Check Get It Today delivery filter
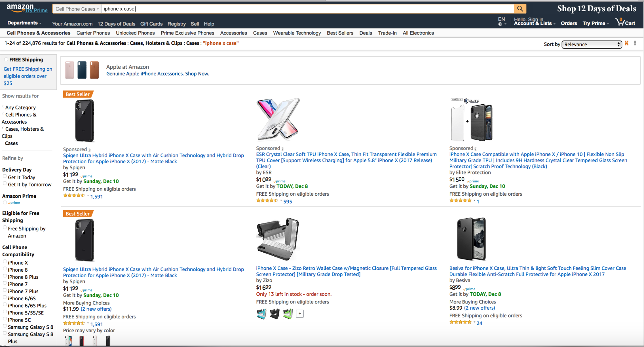 [5, 176]
